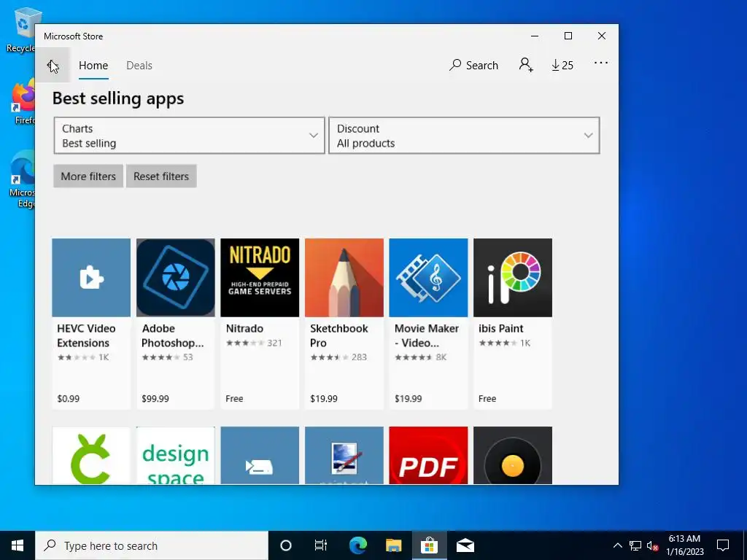Click the Movie Maker - Video... title
This screenshot has width=747, height=560.
point(426,335)
